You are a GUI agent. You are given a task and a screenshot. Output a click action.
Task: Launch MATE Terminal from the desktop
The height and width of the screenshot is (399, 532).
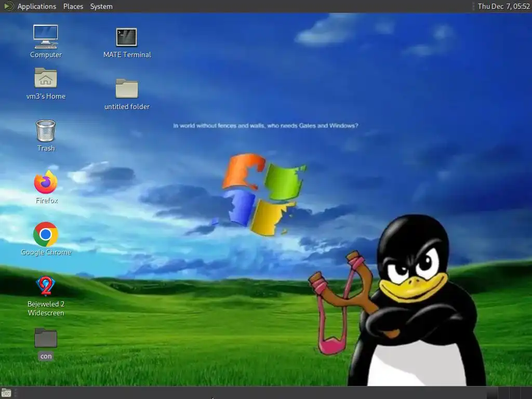coord(127,43)
